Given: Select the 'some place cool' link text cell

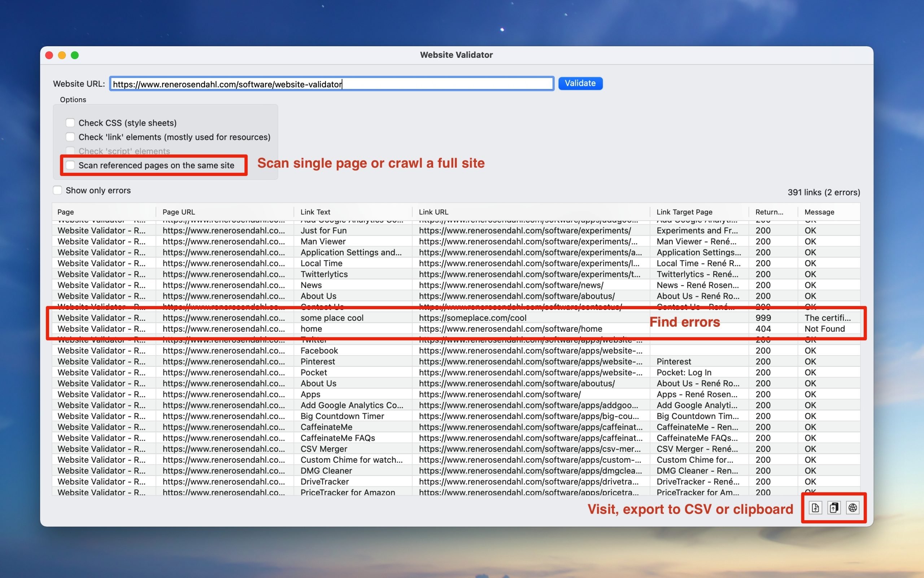Looking at the screenshot, I should click(332, 318).
